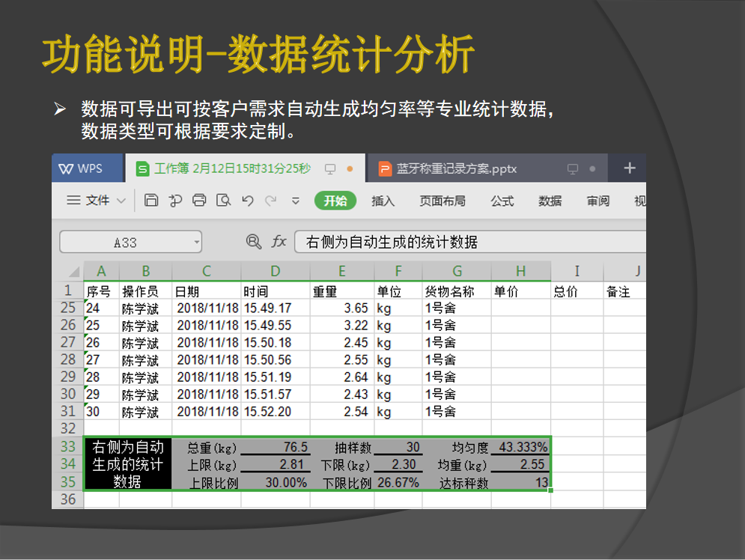Click the weight cell 3.22

[342, 326]
